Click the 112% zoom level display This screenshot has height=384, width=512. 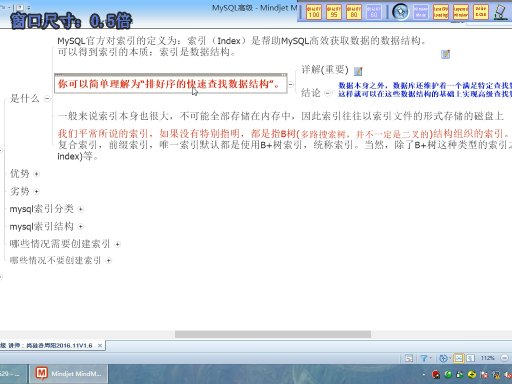coord(487,358)
